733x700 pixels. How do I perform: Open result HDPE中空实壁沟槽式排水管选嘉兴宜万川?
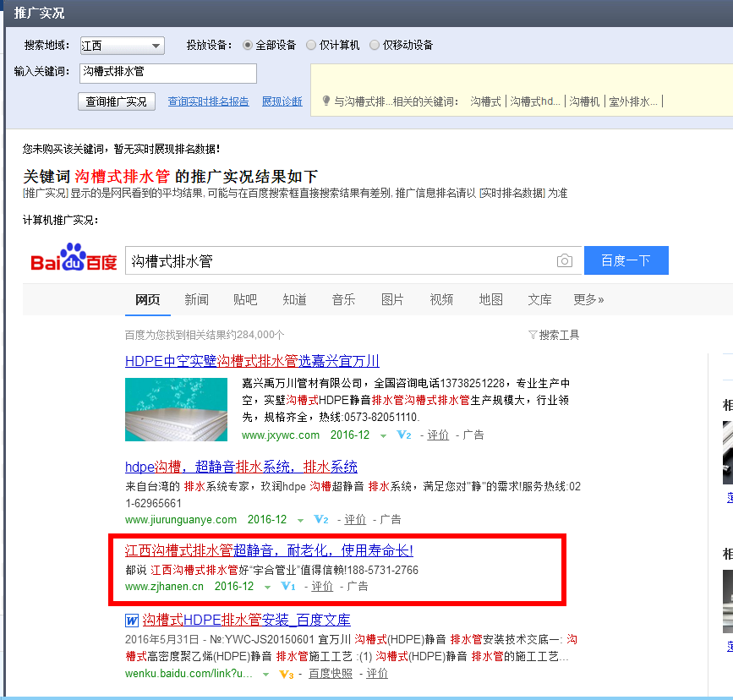[x=252, y=361]
